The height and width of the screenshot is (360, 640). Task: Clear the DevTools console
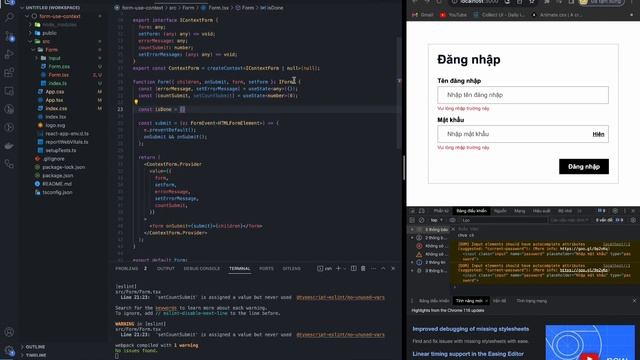(x=421, y=220)
